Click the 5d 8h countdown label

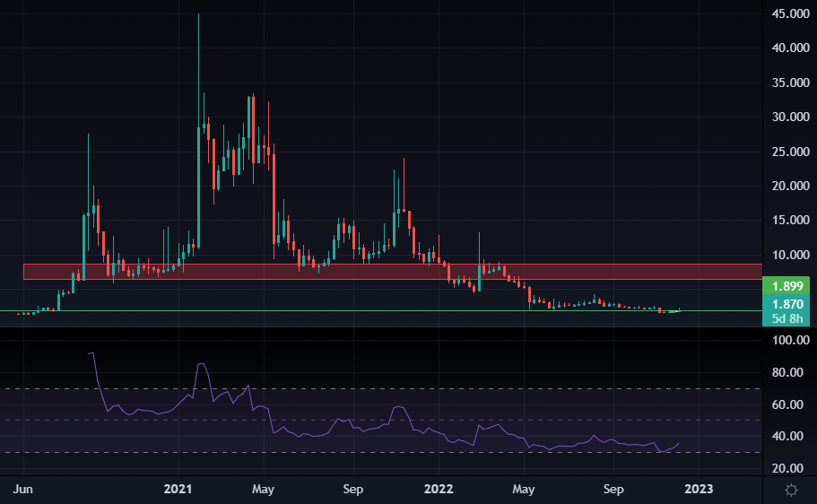pos(787,318)
